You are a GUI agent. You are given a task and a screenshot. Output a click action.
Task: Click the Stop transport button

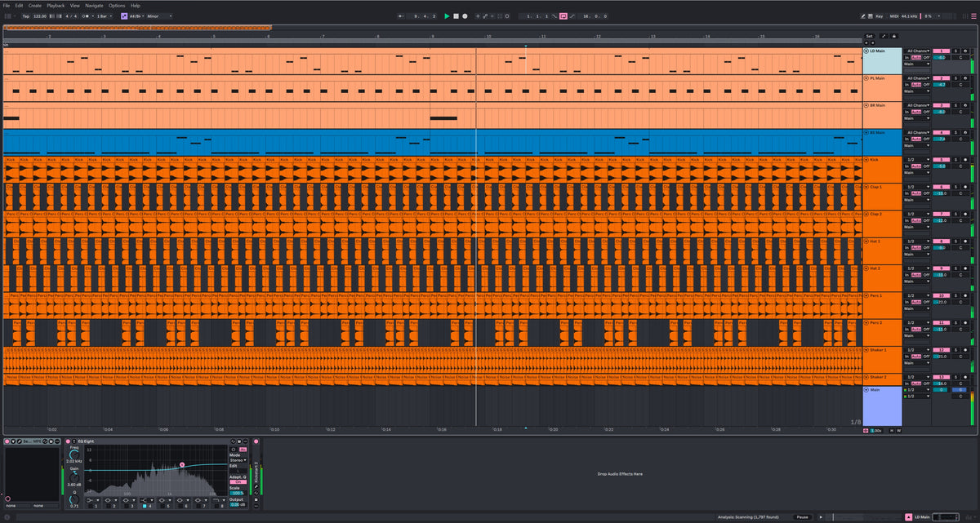(x=456, y=16)
